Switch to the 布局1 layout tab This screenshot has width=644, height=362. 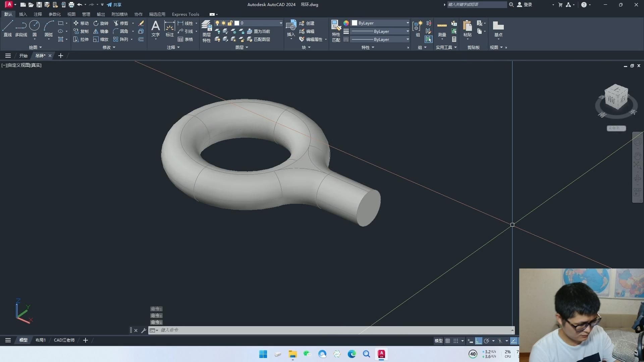click(x=40, y=340)
